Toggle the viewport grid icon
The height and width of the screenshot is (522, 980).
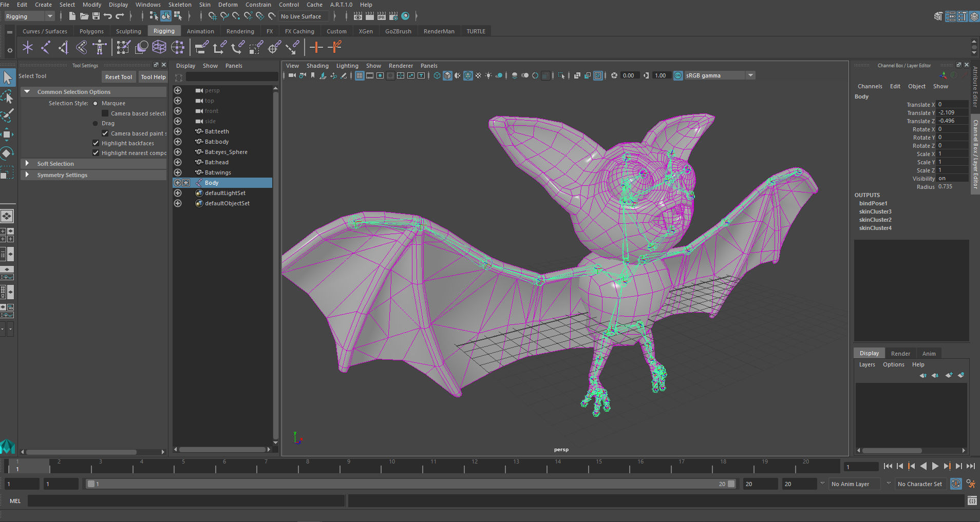click(x=360, y=75)
